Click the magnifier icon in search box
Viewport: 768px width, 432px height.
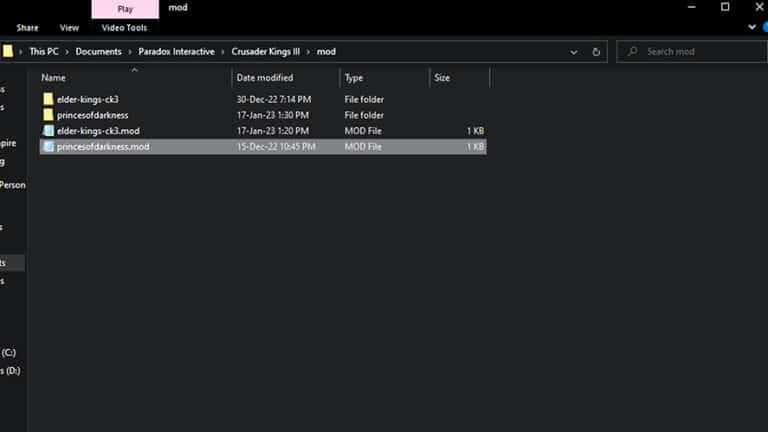point(632,52)
